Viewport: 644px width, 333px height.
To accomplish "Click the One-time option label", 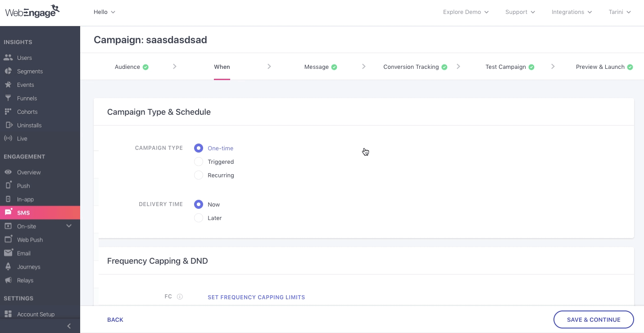I will click(x=221, y=148).
